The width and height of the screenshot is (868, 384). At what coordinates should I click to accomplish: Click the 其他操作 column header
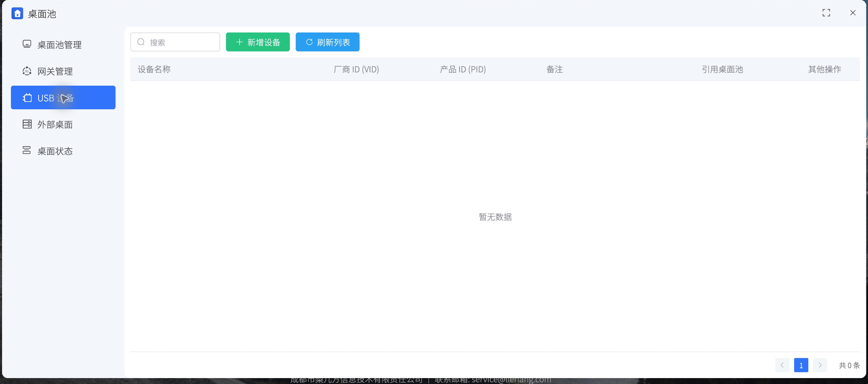[825, 69]
